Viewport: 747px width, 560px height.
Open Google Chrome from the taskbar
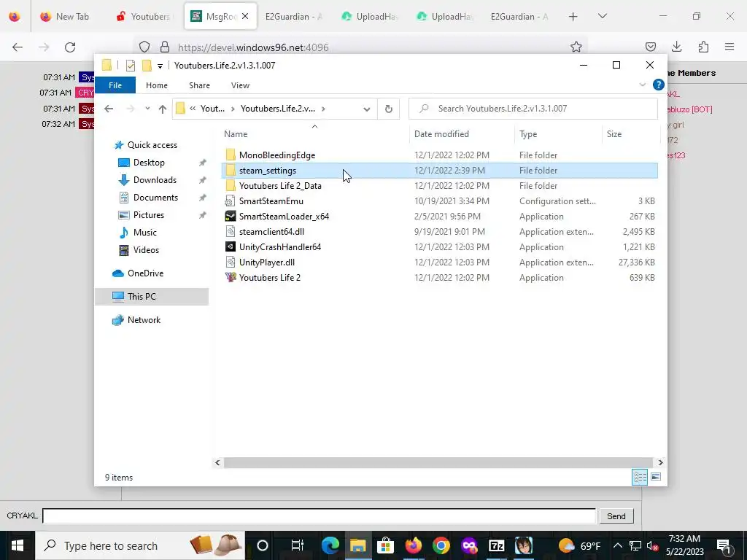[x=441, y=545]
